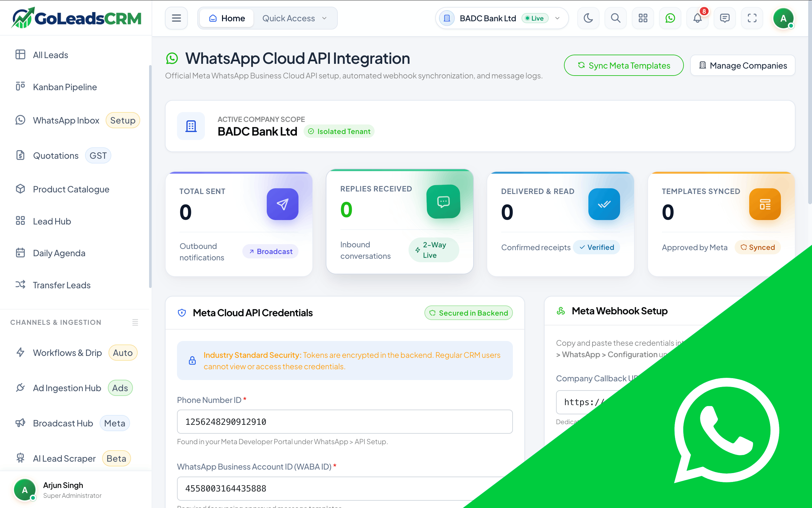Screen dimensions: 812x508
Task: Expand the BADC Bank Ltd company selector
Action: click(x=502, y=18)
